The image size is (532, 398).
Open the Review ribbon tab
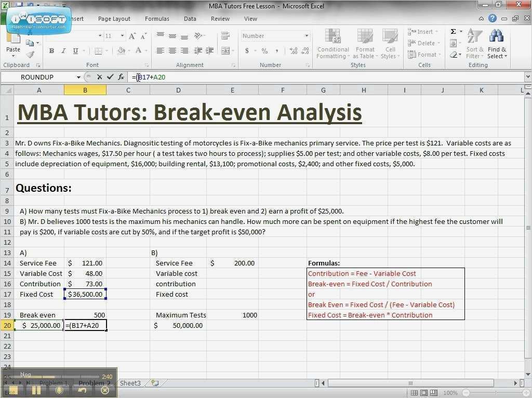pos(220,19)
